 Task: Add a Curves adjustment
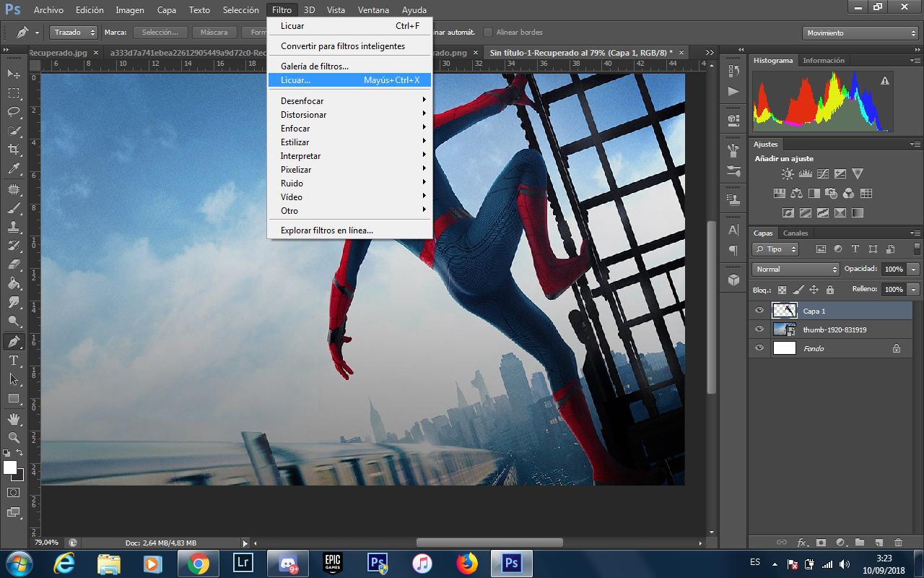822,173
